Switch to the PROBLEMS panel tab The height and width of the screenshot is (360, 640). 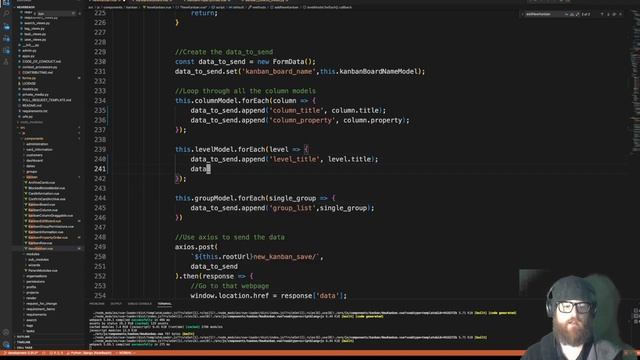click(x=97, y=304)
